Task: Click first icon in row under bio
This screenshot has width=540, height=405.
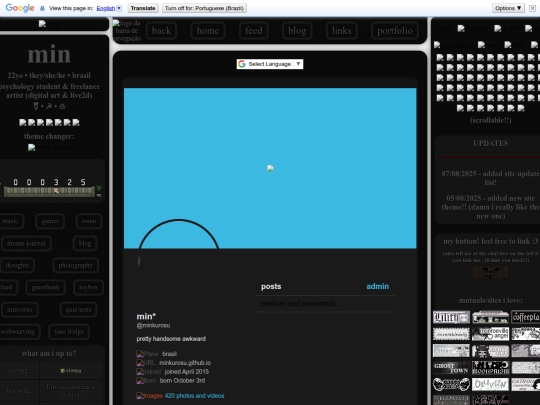Action: pyautogui.click(x=23, y=122)
